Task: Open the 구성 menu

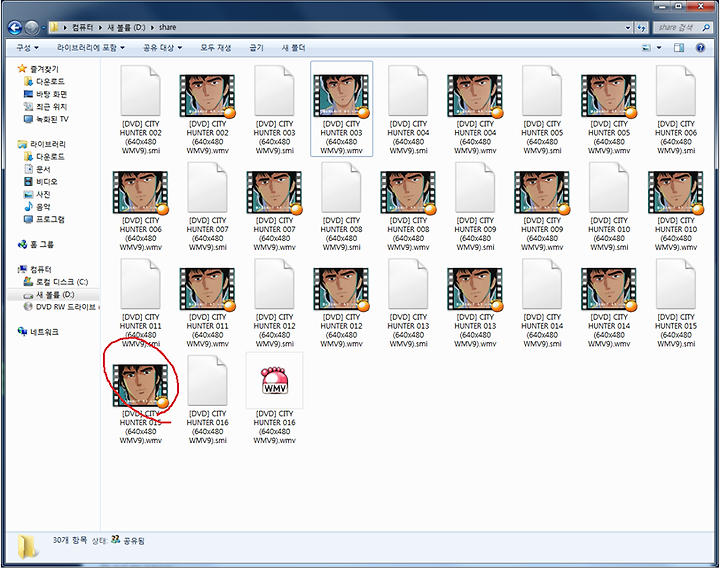Action: (27, 47)
